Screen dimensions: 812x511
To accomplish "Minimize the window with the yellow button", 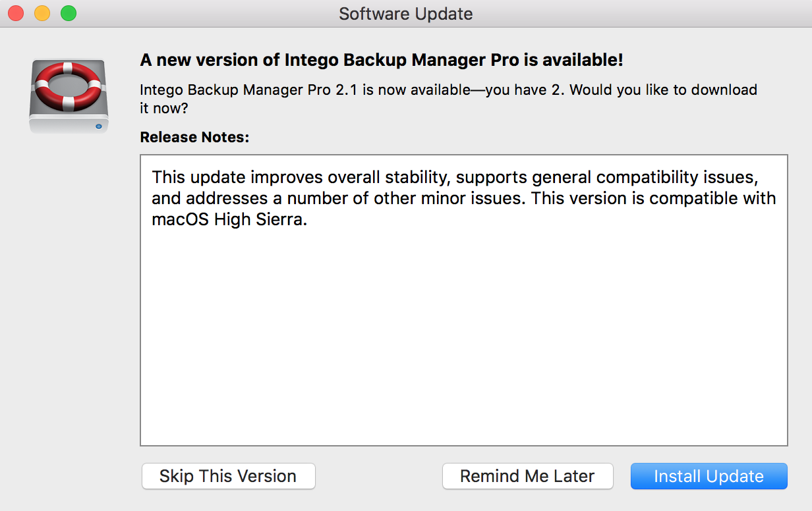I will click(x=42, y=13).
